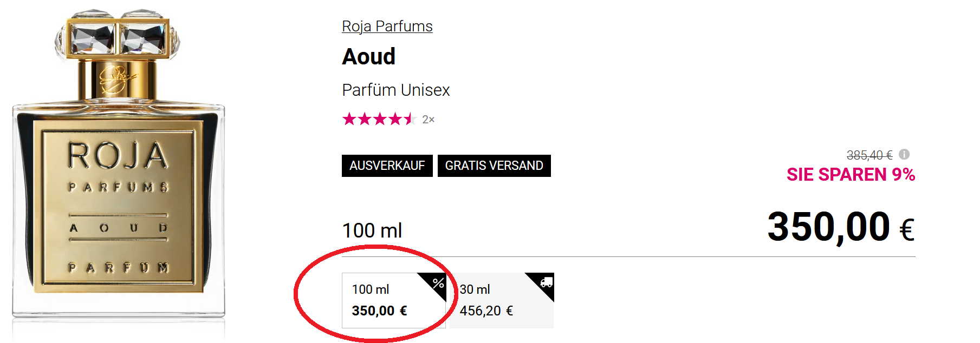This screenshot has height=343, width=980.
Task: Click the Parfüm Unisex subtitle
Action: (395, 90)
